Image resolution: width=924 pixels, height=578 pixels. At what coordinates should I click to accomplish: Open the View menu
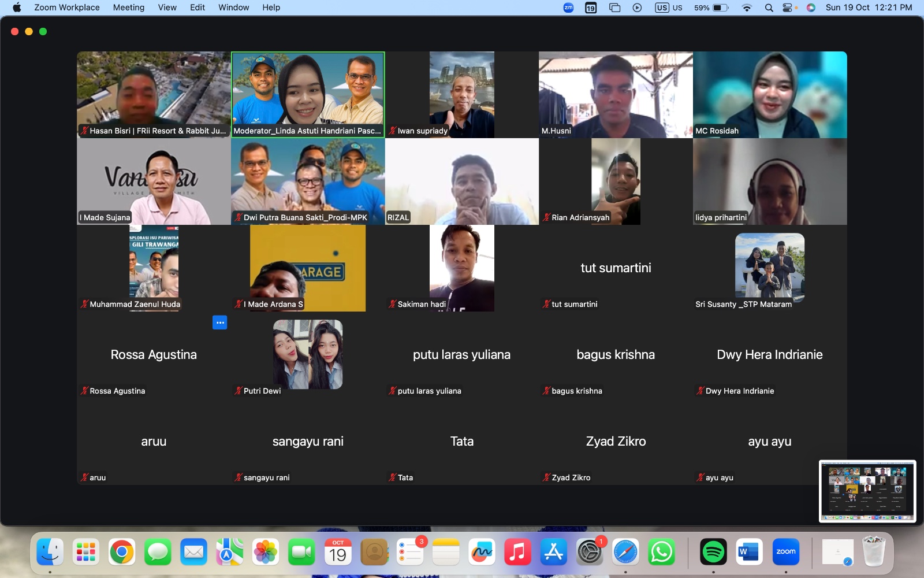(x=167, y=8)
